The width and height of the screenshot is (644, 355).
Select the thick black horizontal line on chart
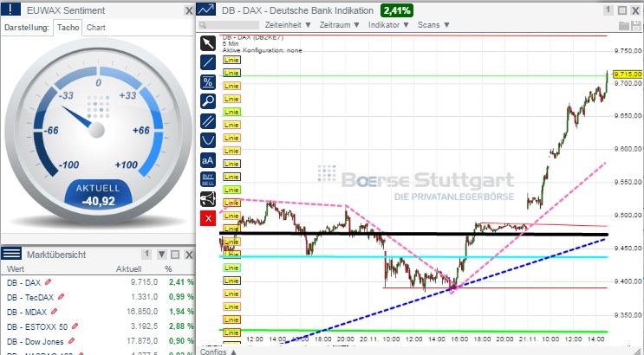click(x=413, y=234)
